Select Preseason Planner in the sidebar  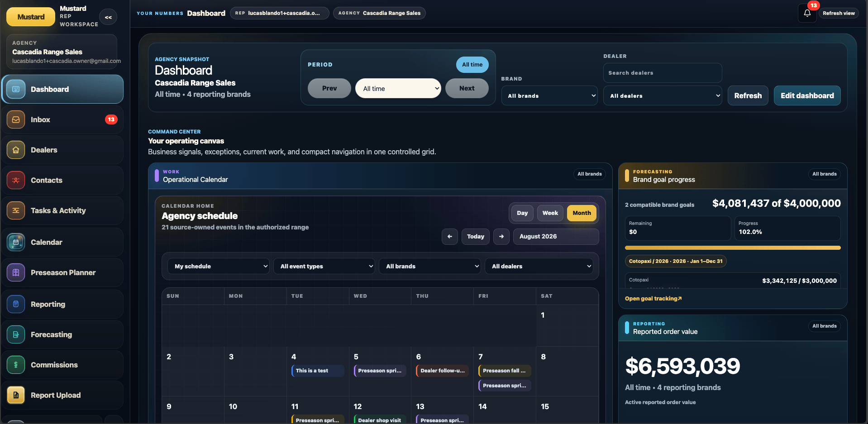[62, 272]
